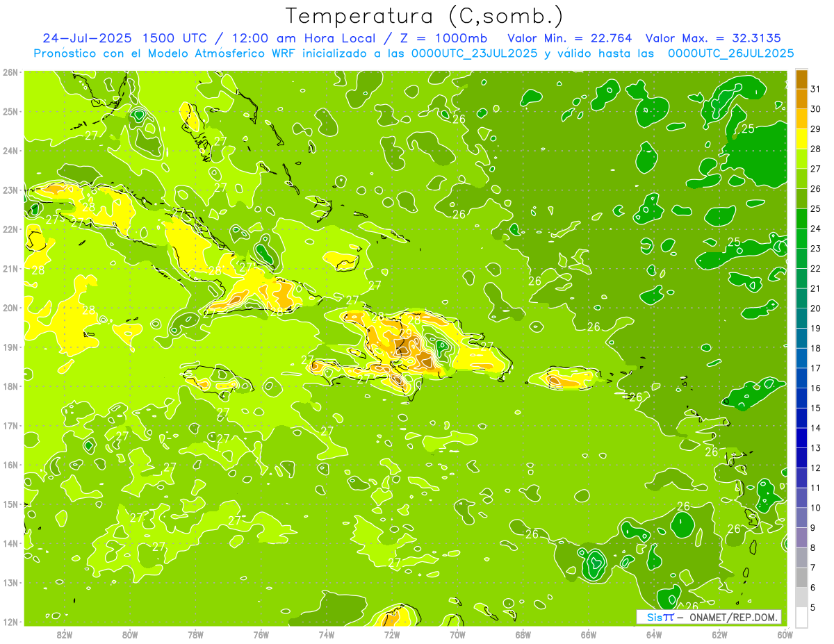
Task: Click the title "Temperatura (C,somb.)"
Action: click(425, 16)
